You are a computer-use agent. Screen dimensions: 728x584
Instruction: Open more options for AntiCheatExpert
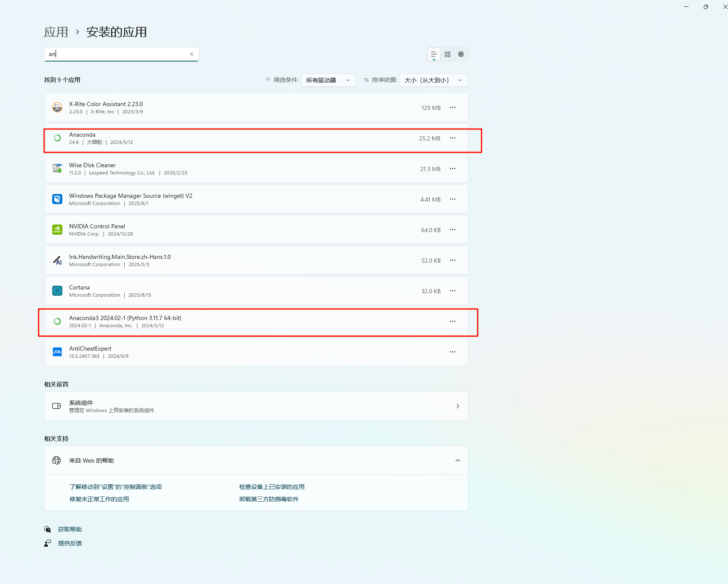point(453,352)
